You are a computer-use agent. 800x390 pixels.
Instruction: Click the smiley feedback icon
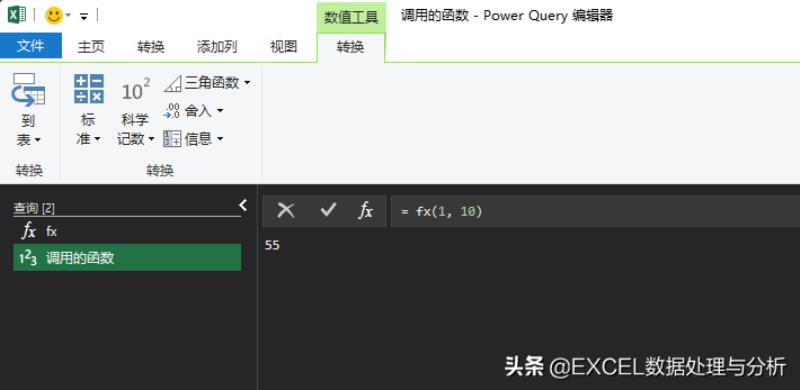(x=53, y=15)
